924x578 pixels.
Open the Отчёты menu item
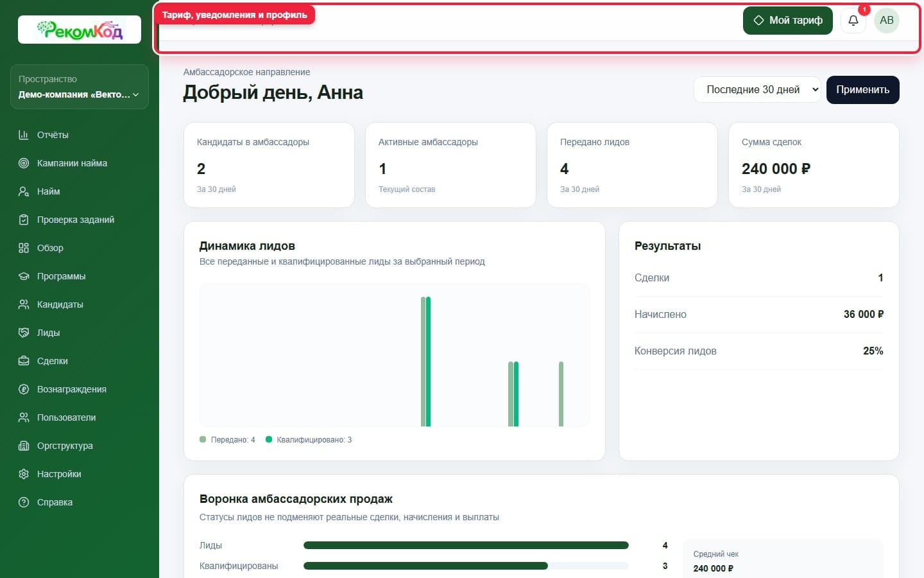coord(80,135)
